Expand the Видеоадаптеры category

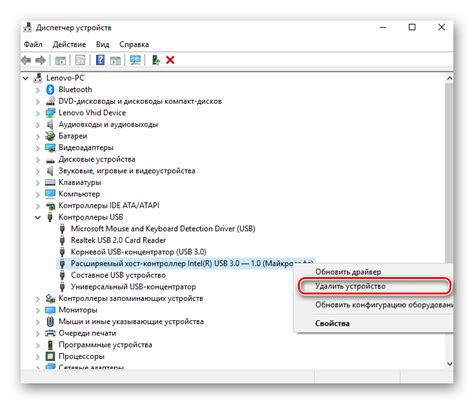coord(38,148)
